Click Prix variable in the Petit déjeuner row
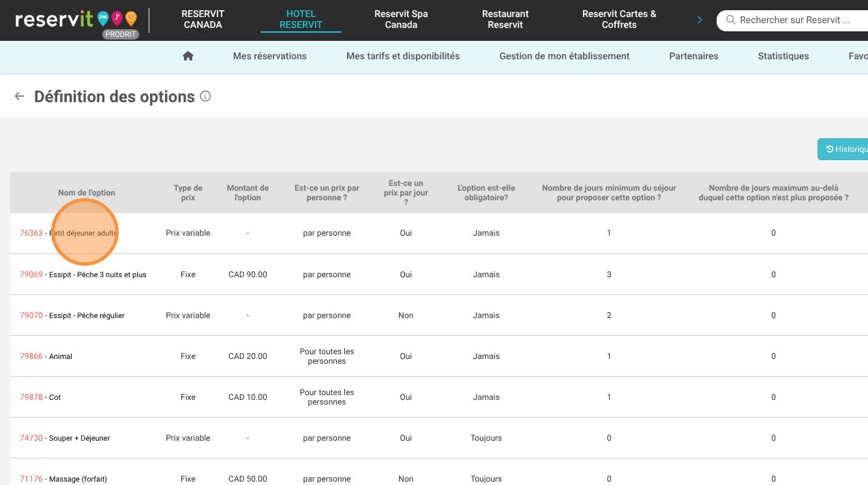The width and height of the screenshot is (868, 485). click(188, 233)
